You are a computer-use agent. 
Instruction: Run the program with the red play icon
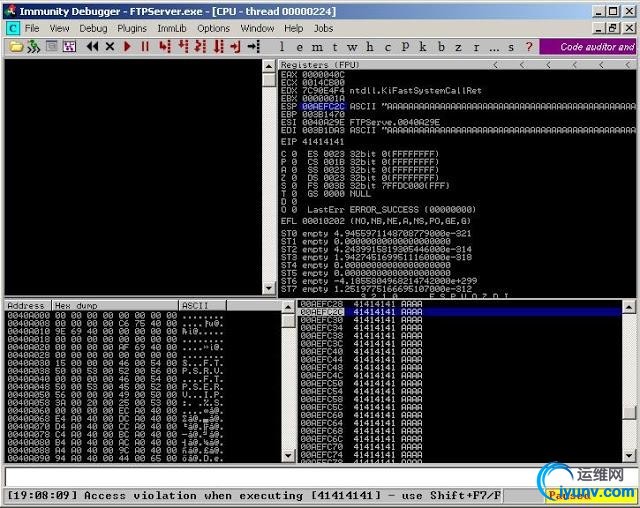click(127, 47)
